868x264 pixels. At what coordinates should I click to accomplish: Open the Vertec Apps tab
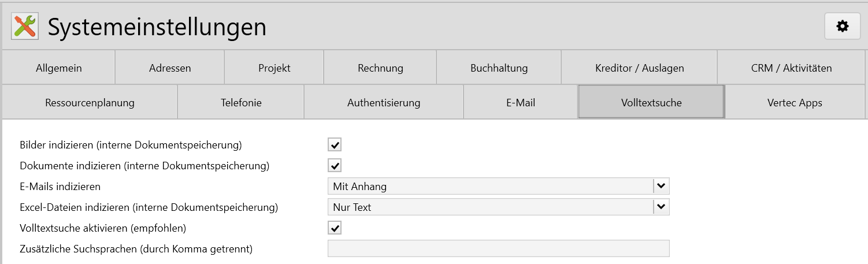click(795, 103)
